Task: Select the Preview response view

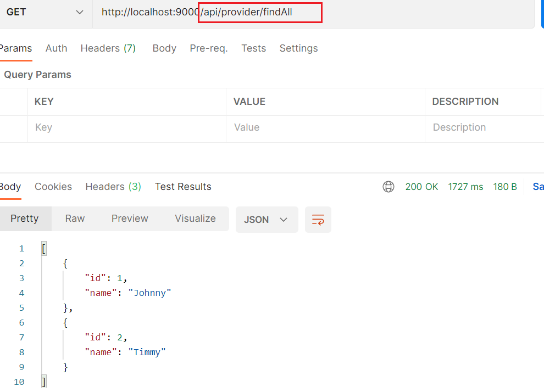Action: pyautogui.click(x=130, y=219)
